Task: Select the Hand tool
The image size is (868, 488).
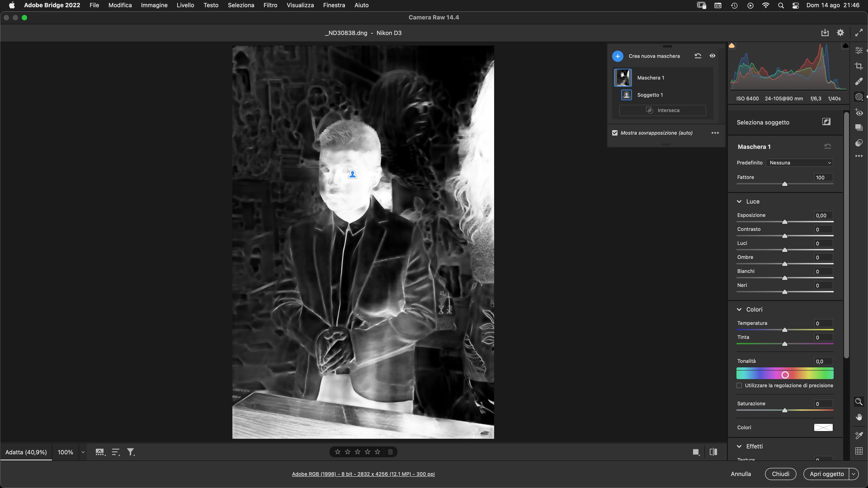Action: pos(859,417)
